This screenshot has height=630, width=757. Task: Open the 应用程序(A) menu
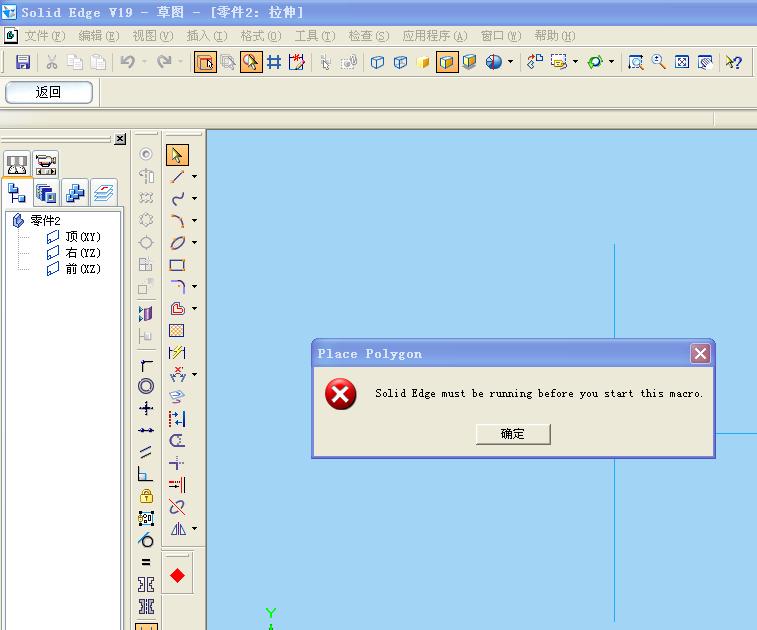(435, 36)
